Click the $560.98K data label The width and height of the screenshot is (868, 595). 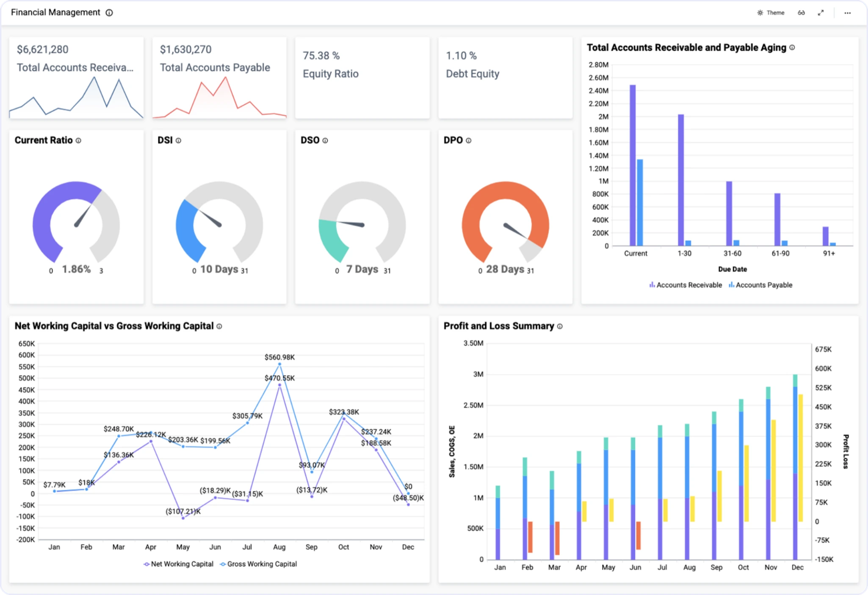280,358
